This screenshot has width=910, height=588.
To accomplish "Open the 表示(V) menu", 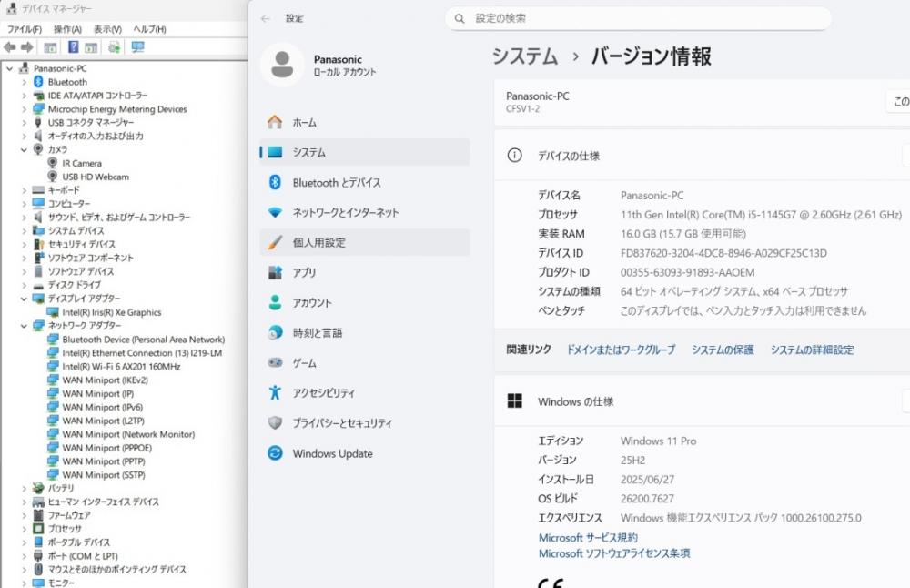I will pos(107,29).
